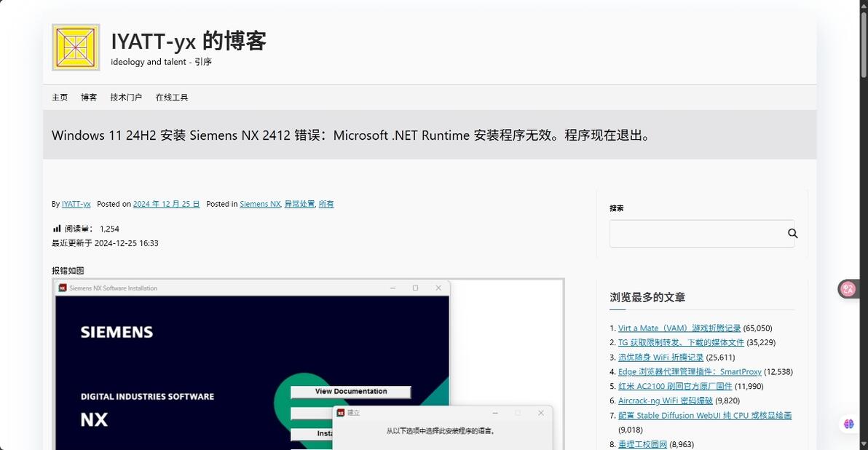Open the 主页 menu item
Image resolution: width=868 pixels, height=450 pixels.
60,98
